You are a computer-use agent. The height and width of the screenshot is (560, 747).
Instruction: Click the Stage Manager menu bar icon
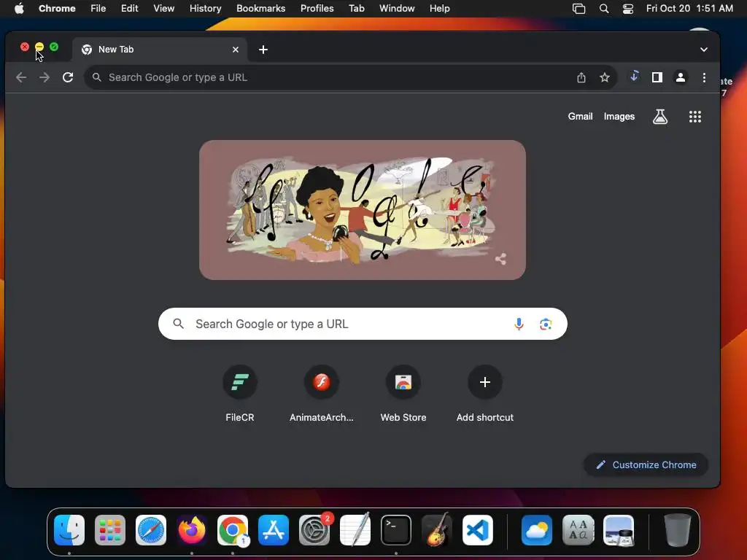[x=578, y=8]
